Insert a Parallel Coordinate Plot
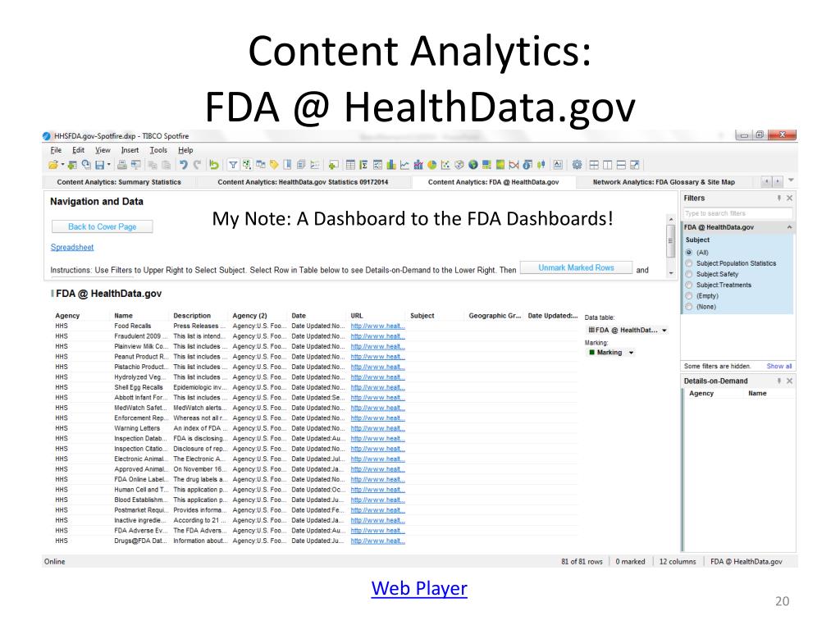The image size is (840, 630). click(x=514, y=165)
